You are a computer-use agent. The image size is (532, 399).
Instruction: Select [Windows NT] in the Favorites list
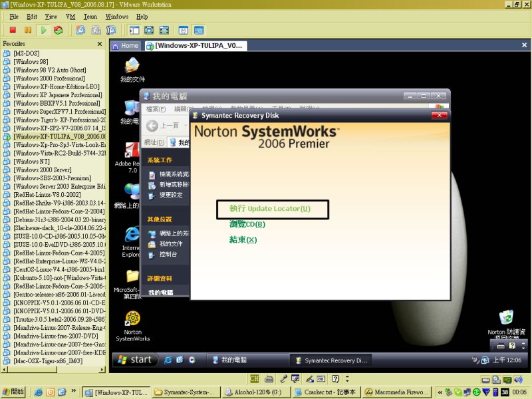click(x=31, y=162)
